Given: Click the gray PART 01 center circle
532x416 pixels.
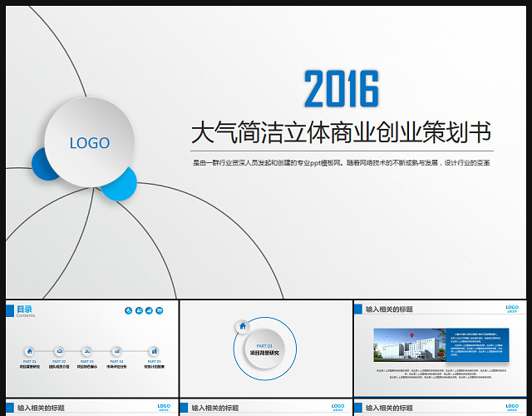Looking at the screenshot, I should (x=264, y=349).
